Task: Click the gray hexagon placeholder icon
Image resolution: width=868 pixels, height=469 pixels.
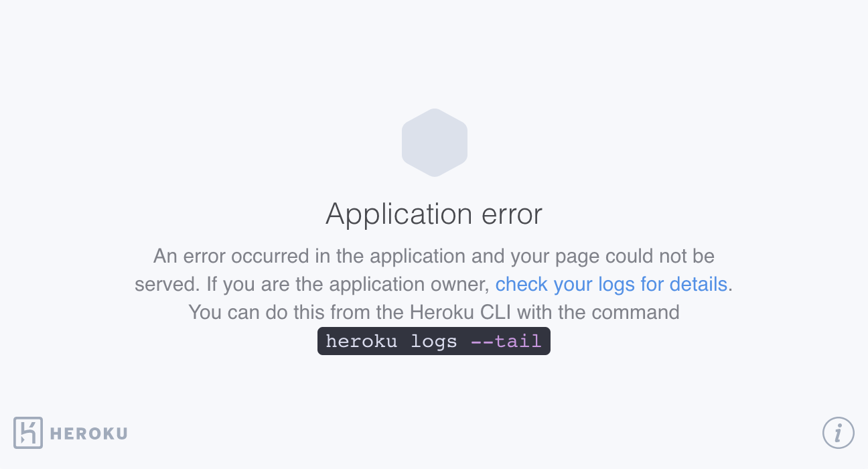Action: point(434,143)
